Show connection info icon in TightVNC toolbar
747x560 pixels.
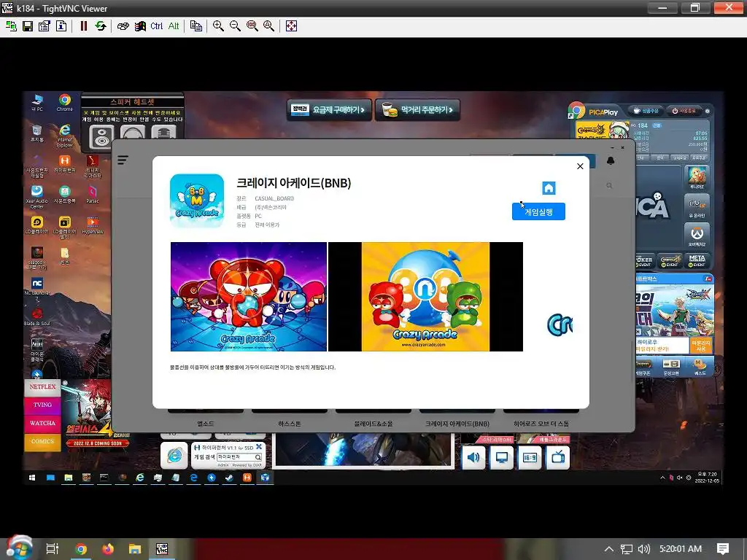coord(61,26)
